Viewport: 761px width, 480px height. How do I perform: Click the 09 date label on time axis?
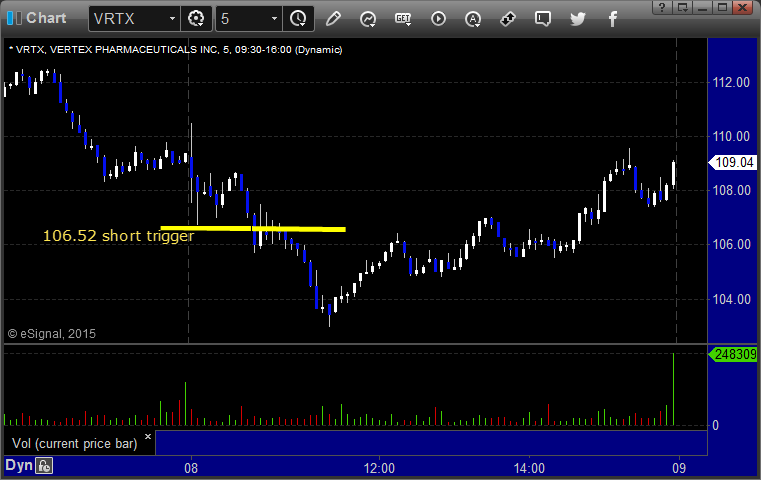(x=679, y=468)
